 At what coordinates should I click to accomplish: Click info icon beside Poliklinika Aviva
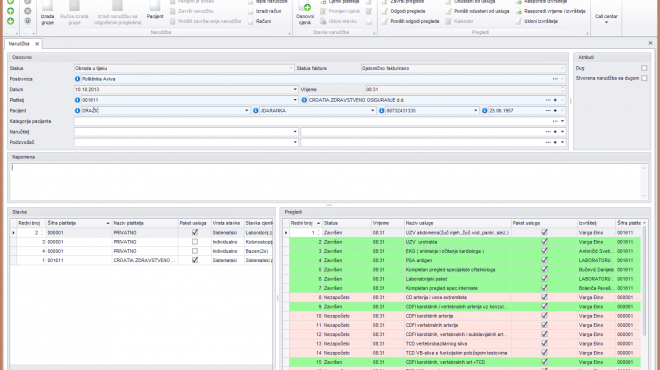pos(77,79)
